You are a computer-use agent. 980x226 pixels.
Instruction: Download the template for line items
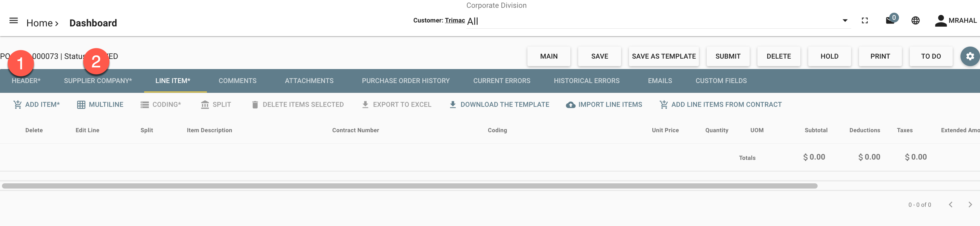coord(499,105)
